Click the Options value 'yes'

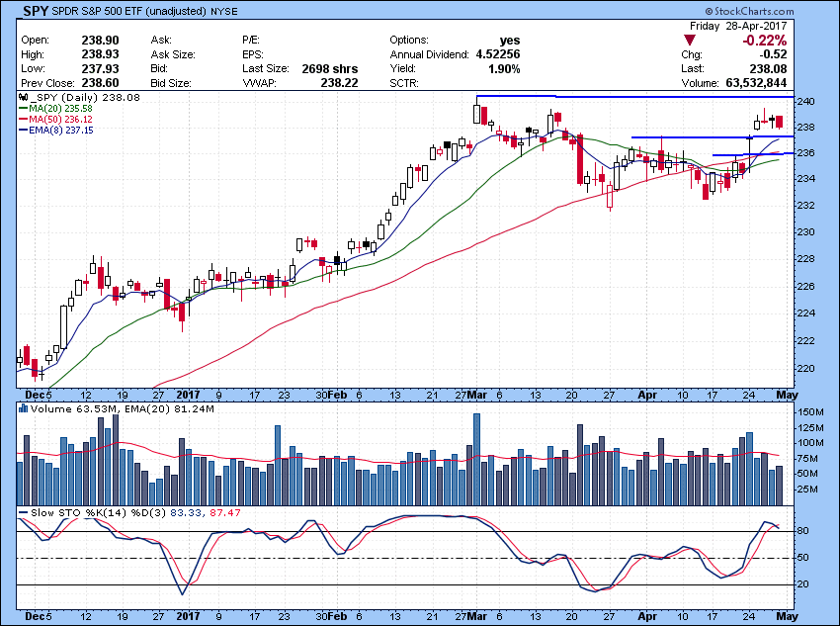(x=510, y=41)
